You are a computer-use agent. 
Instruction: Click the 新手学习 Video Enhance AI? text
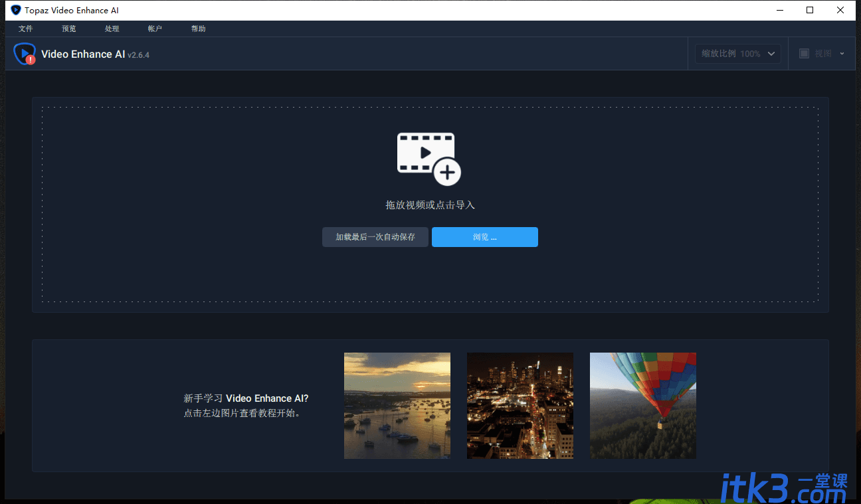click(x=246, y=398)
